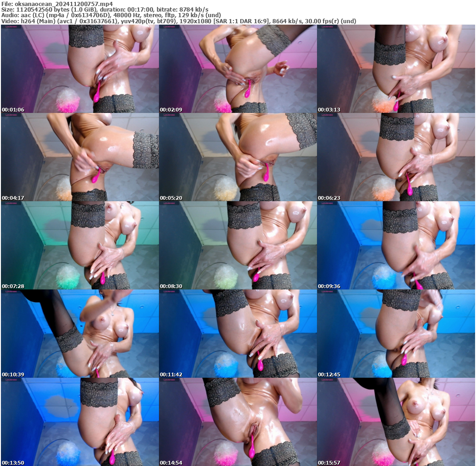Click the 00:04:17 timestamp label
Screen dimensions: 476x466
click(14, 197)
